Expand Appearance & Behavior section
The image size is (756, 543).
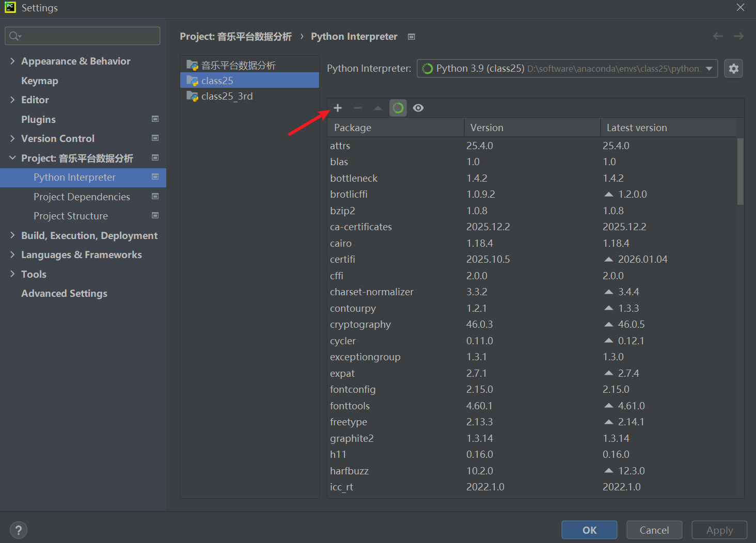12,61
